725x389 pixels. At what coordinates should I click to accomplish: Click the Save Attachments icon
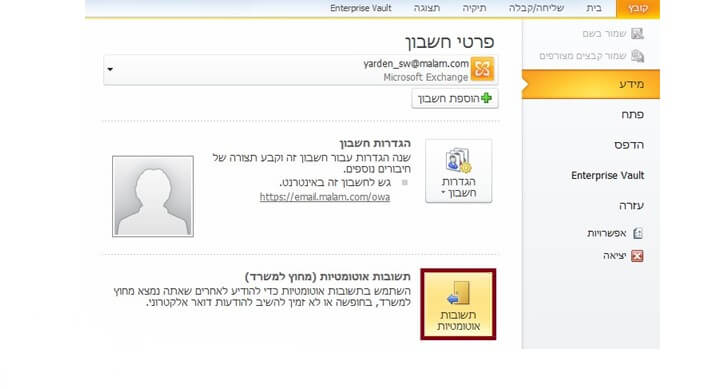point(638,56)
